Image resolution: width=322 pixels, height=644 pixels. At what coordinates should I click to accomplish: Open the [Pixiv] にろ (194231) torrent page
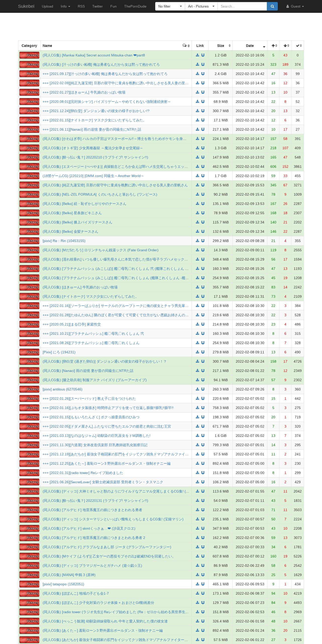click(x=59, y=352)
